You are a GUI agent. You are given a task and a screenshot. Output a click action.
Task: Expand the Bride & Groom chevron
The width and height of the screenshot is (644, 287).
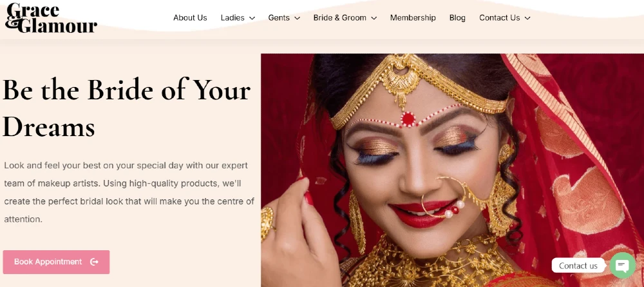(374, 18)
